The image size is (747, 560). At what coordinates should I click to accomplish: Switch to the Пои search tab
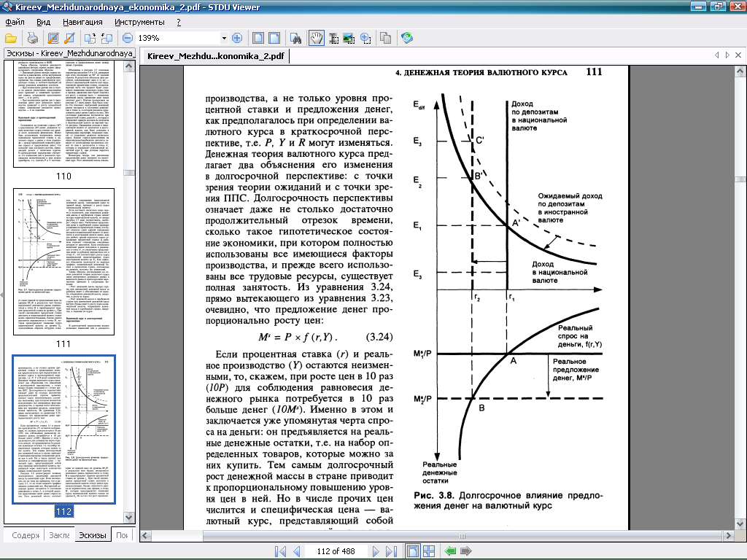click(122, 534)
